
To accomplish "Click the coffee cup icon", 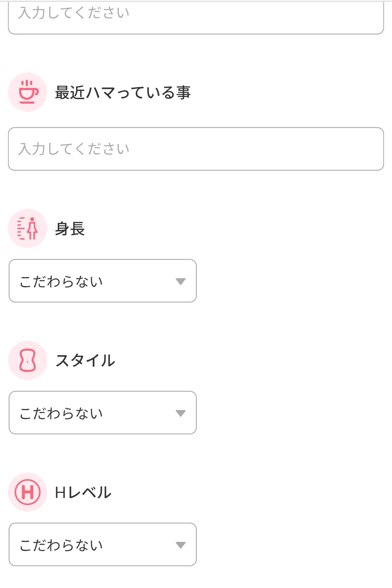I will tap(28, 92).
